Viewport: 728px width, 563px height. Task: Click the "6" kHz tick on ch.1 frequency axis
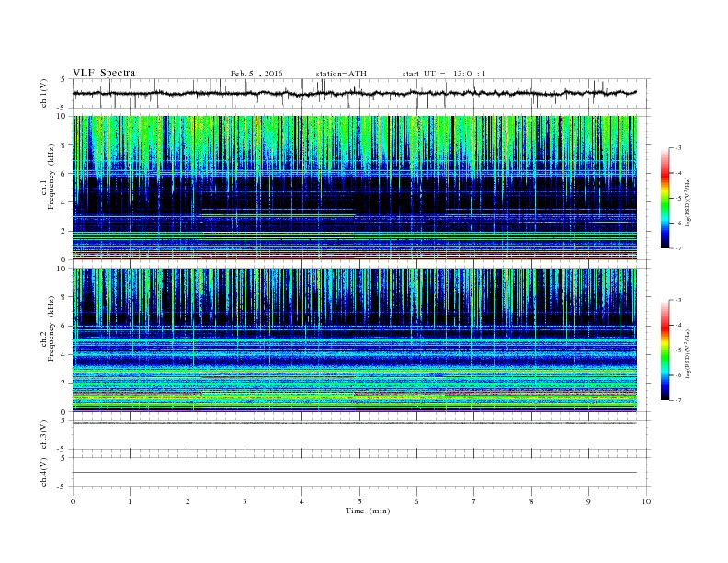click(63, 174)
